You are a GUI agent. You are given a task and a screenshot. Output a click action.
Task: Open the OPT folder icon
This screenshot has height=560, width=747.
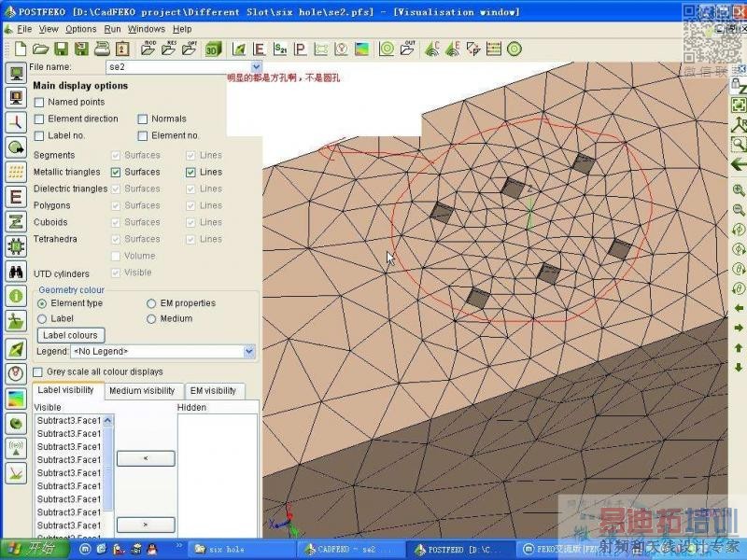tap(190, 49)
